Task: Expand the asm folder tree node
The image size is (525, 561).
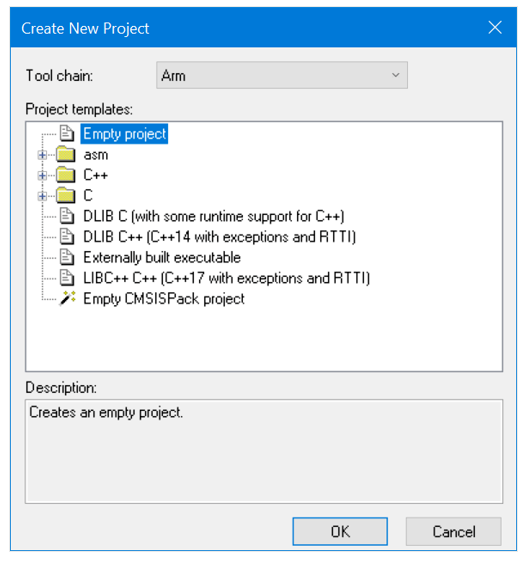Action: [42, 155]
